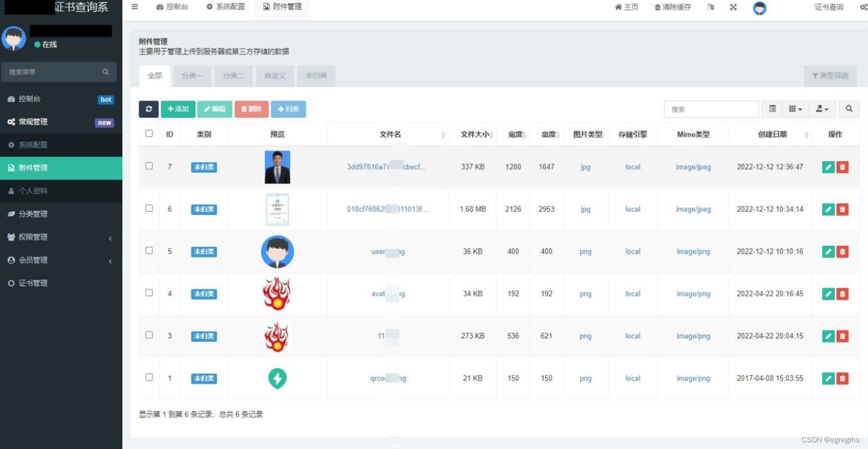Open the export dropdown beside column selector

tap(821, 109)
